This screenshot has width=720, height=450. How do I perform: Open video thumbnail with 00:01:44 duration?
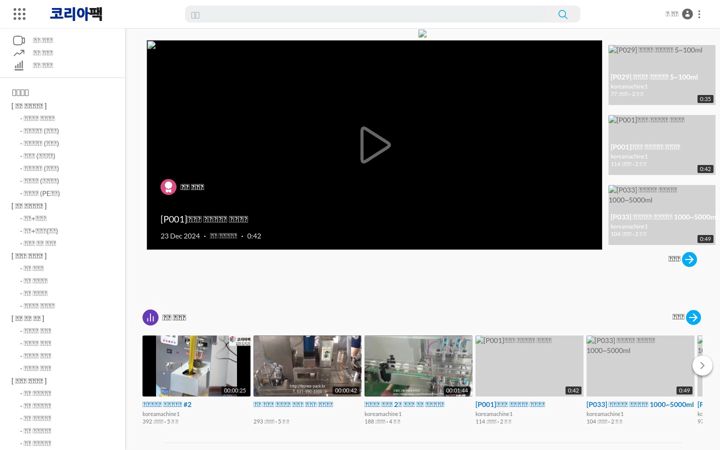(x=418, y=366)
